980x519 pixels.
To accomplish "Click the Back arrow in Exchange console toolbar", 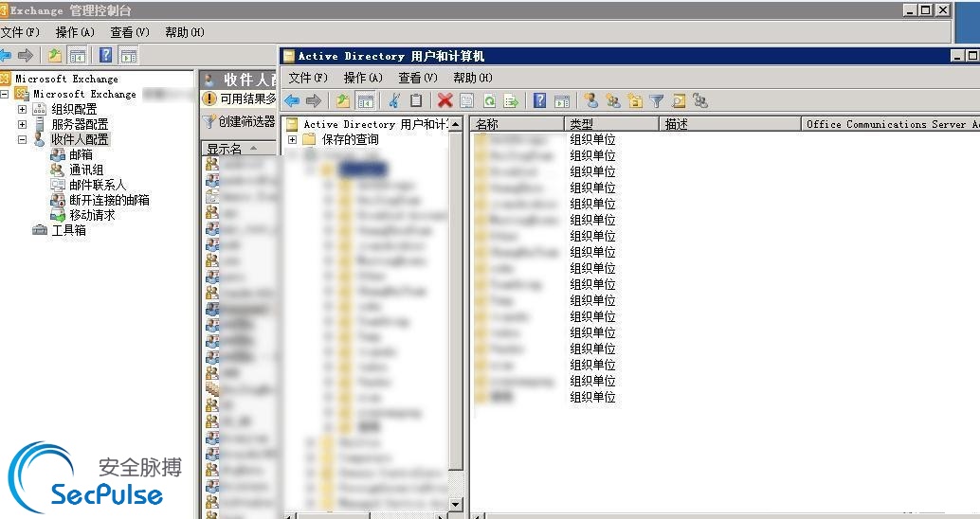I will pyautogui.click(x=6, y=56).
